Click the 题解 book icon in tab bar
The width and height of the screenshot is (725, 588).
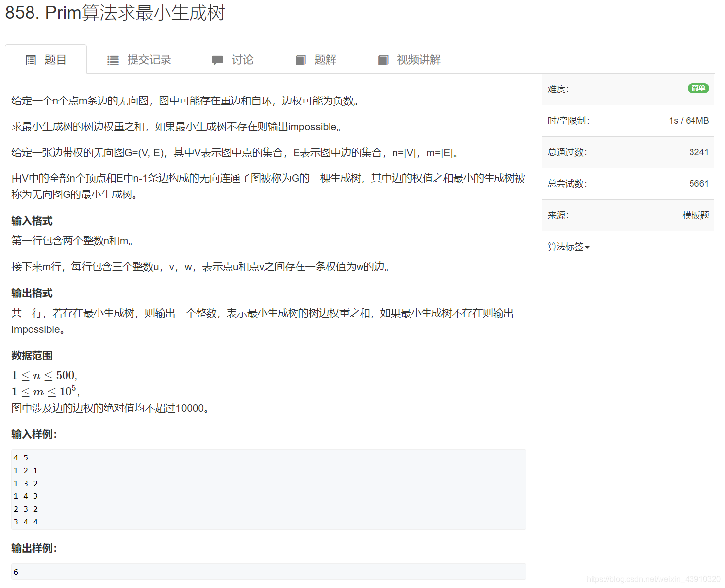pos(300,60)
